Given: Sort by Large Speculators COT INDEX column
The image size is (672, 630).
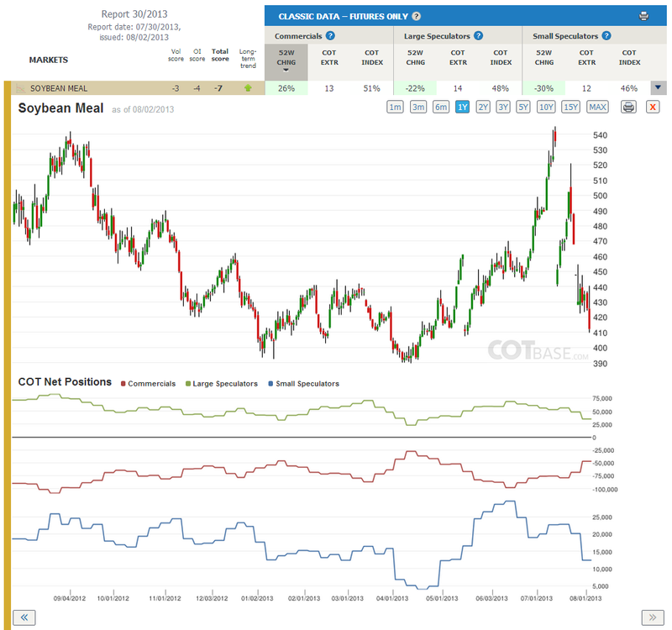Looking at the screenshot, I should (x=501, y=57).
